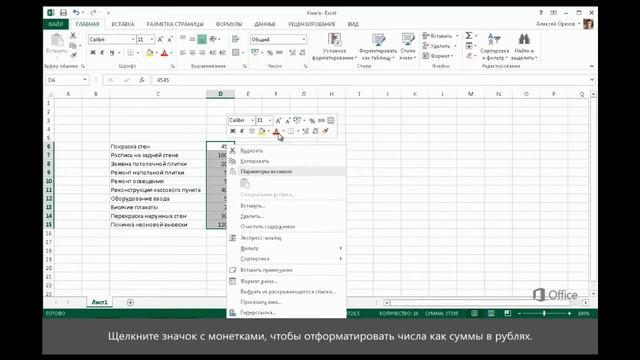Click ribbon Increase Decimal icon
This screenshot has height=360, width=640.
click(x=292, y=53)
